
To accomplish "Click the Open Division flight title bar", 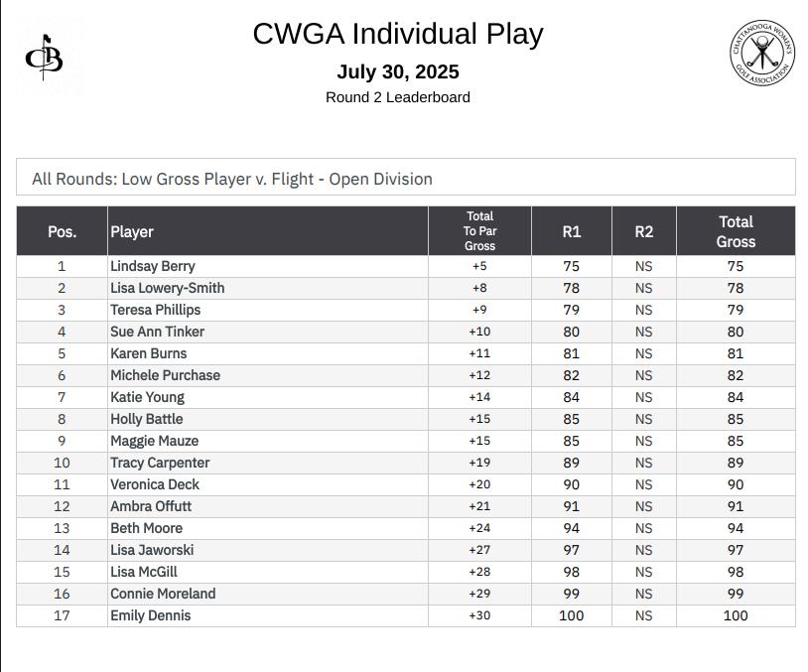I will (406, 177).
